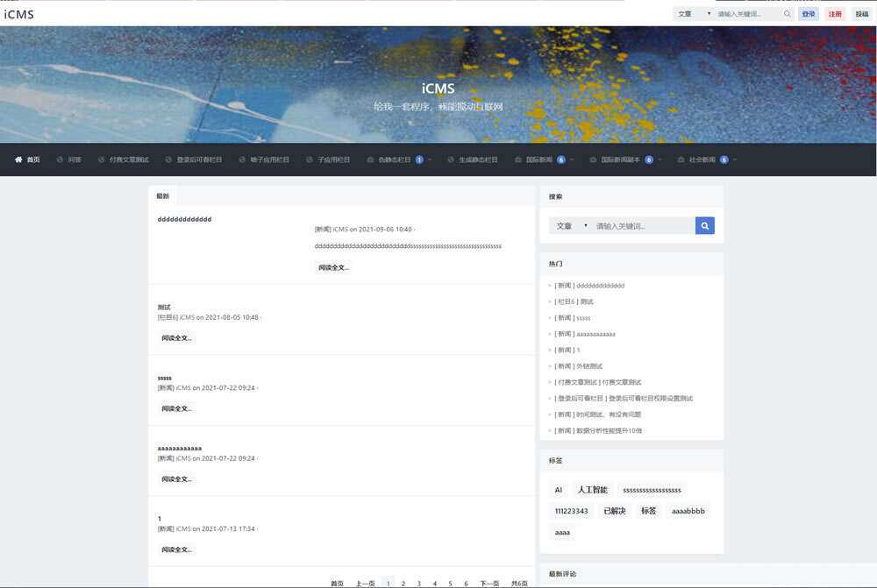Click the iCMS logo in the top left
The image size is (877, 588).
pyautogui.click(x=21, y=14)
